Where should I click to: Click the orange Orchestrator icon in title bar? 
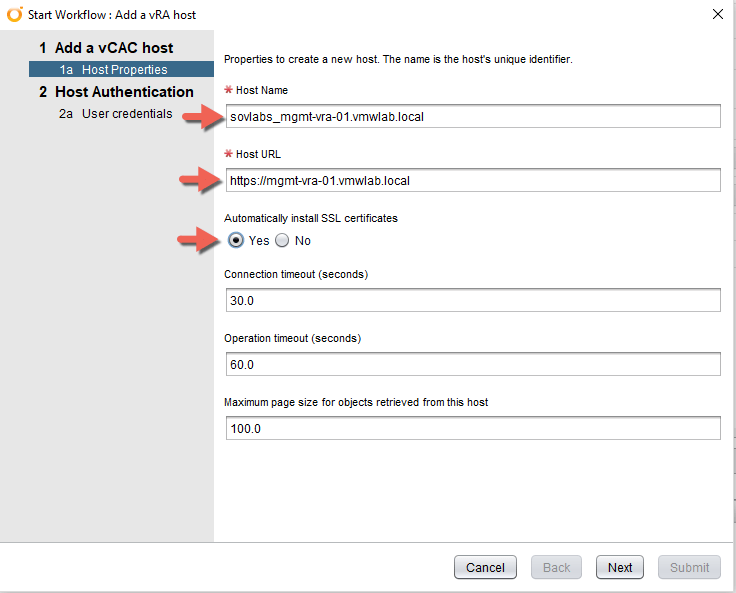click(14, 14)
